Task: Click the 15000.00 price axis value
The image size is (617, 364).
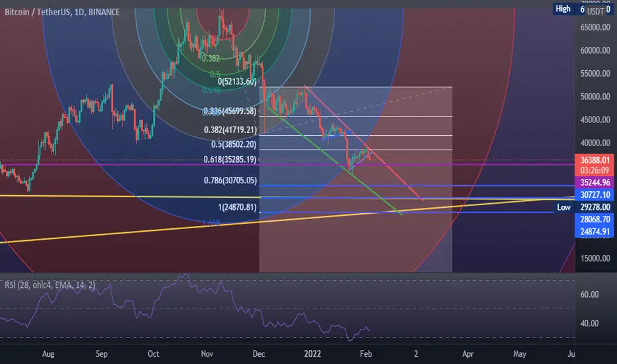Action: [595, 259]
